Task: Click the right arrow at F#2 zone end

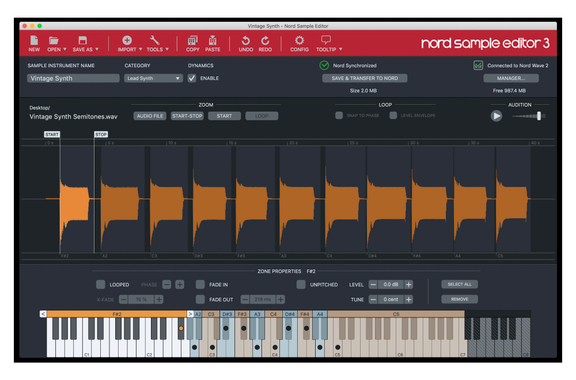Action: click(190, 314)
